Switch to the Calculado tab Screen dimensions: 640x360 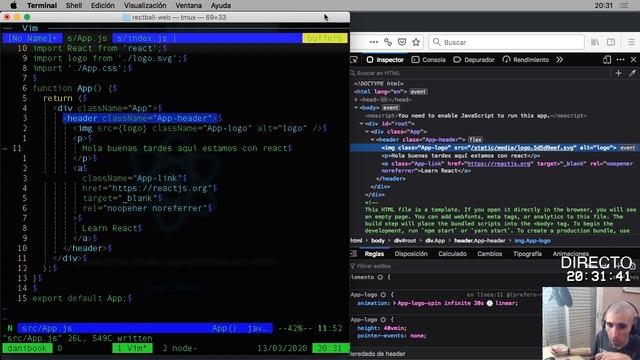tap(452, 254)
